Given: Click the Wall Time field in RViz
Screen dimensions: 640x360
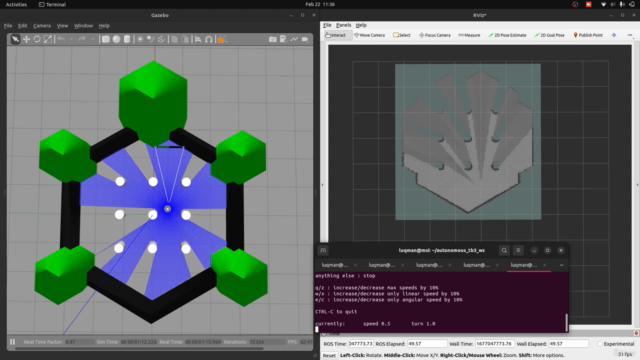Looking at the screenshot, I should click(494, 344).
